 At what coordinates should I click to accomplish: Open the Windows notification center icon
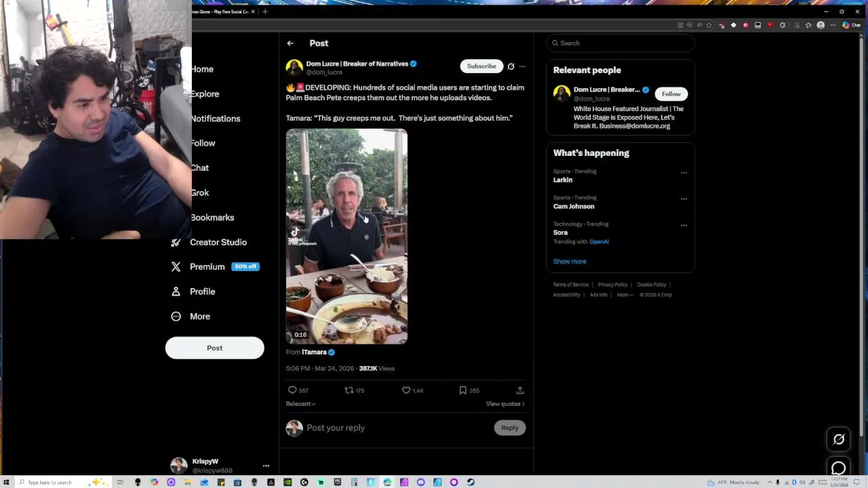[x=857, y=483]
